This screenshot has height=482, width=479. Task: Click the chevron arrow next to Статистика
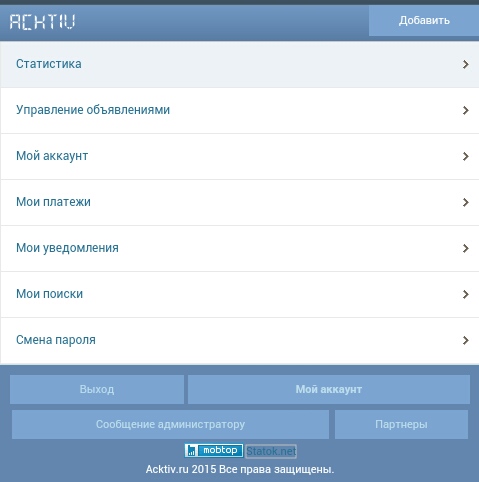(x=466, y=64)
